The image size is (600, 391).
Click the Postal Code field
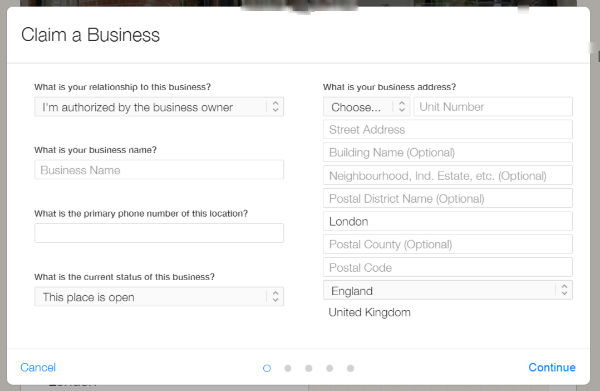click(448, 267)
